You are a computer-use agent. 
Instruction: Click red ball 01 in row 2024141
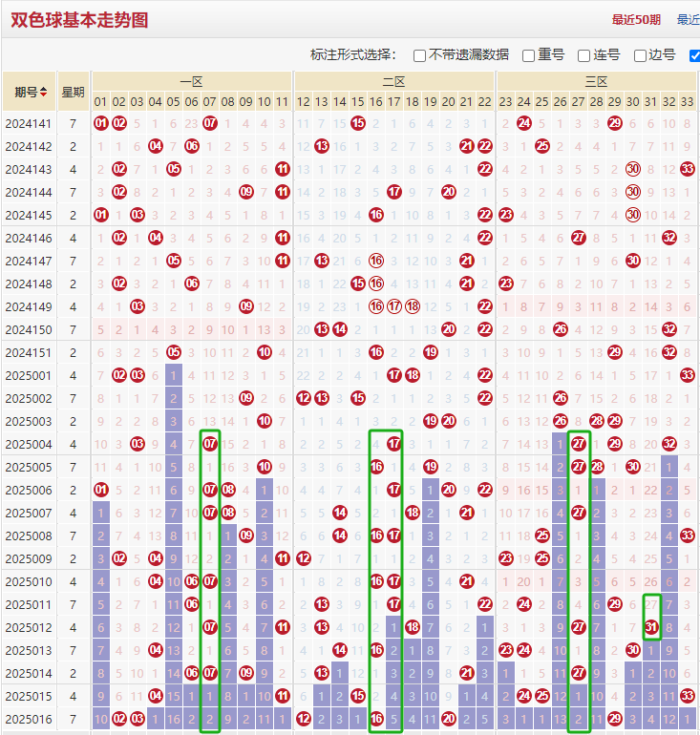click(101, 123)
